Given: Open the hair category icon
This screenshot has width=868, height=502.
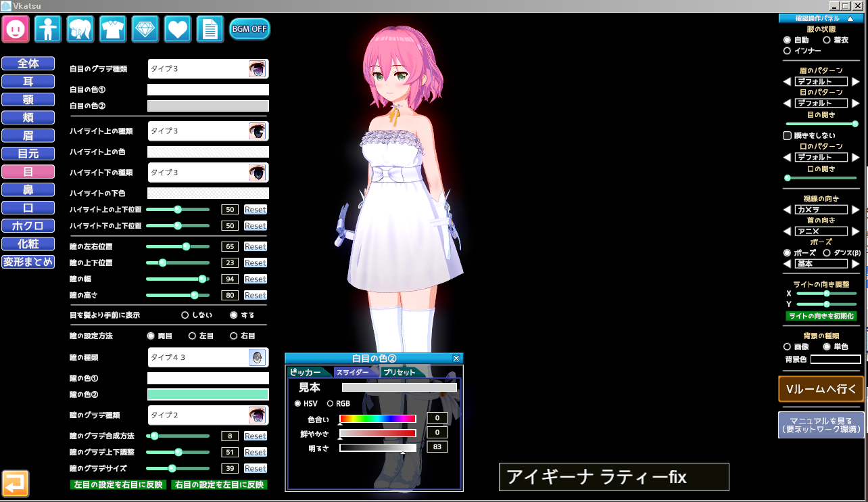Looking at the screenshot, I should coord(80,29).
